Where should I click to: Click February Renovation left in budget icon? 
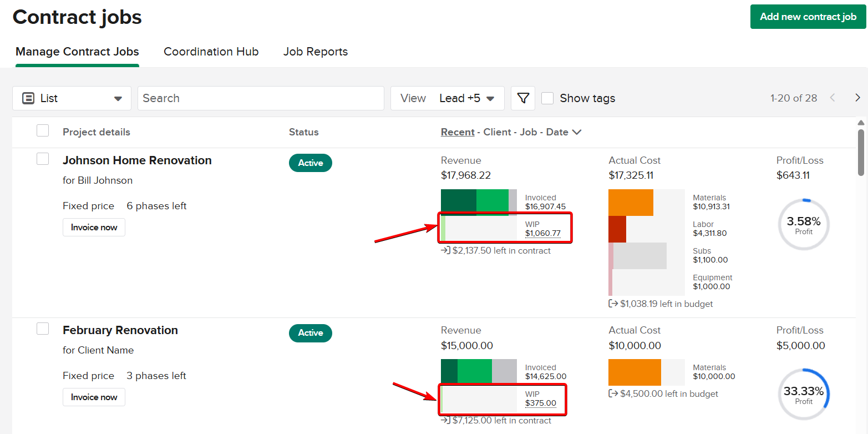click(x=613, y=394)
